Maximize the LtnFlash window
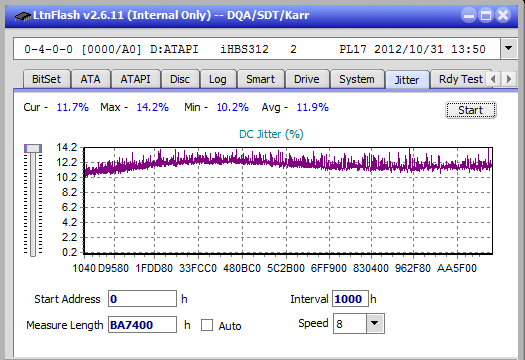The image size is (525, 360). [x=486, y=15]
